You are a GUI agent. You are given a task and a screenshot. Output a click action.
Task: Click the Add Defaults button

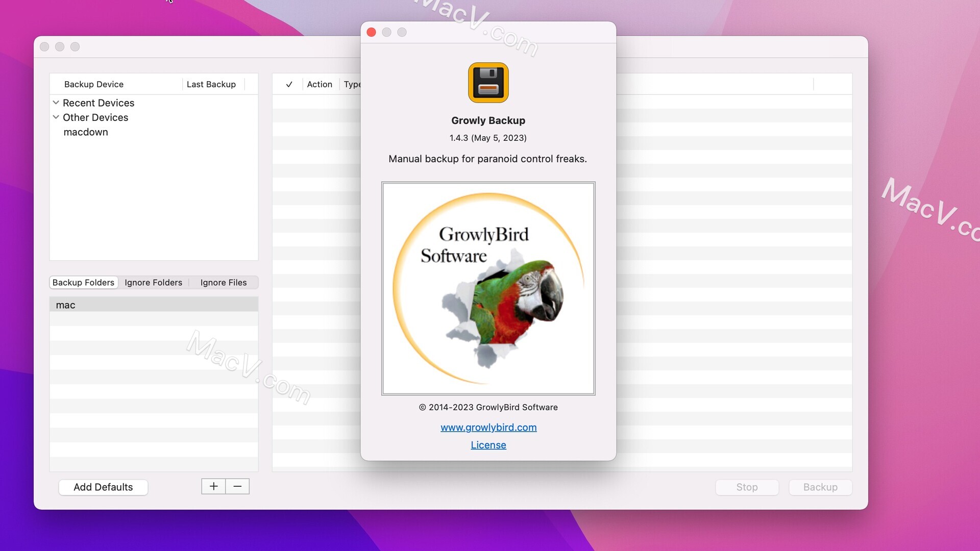(x=103, y=487)
